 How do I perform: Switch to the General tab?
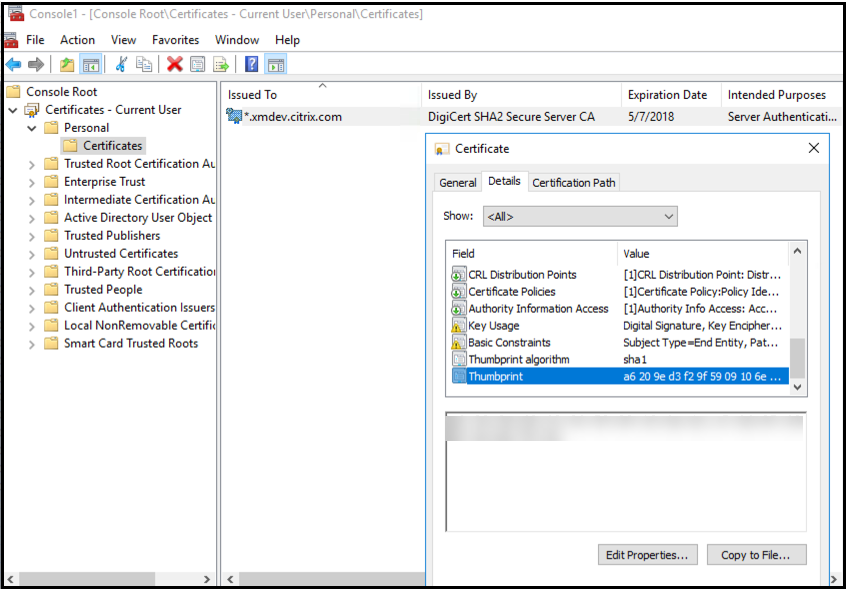(x=458, y=183)
